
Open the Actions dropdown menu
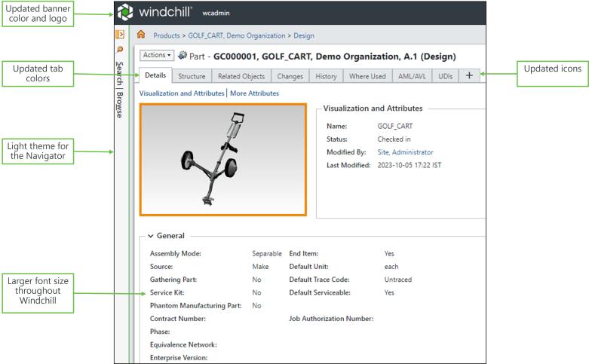157,55
